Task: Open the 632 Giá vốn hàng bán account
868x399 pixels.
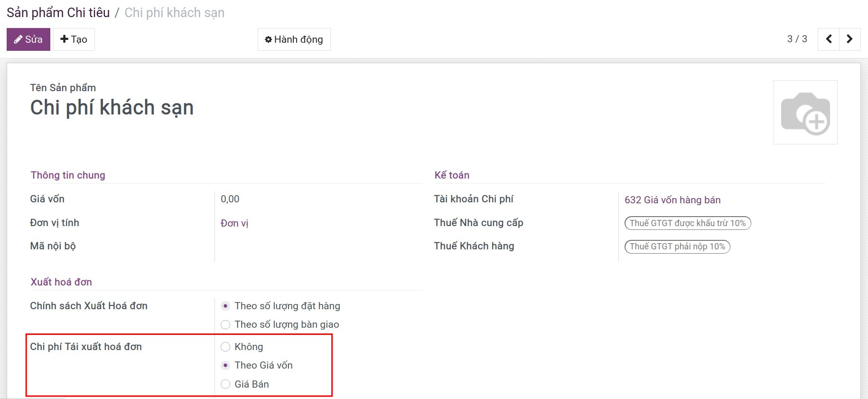Action: click(672, 200)
